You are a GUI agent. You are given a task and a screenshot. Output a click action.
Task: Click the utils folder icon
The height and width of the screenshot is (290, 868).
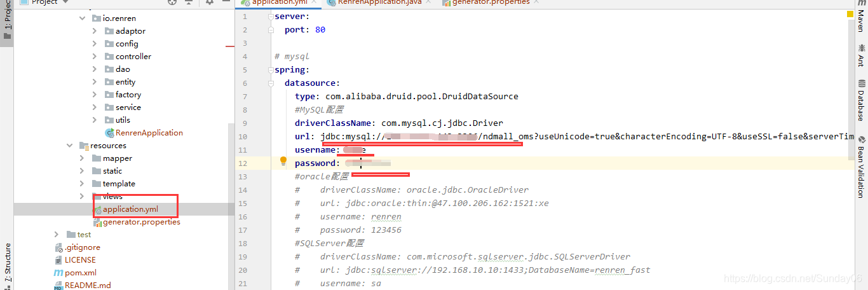tap(109, 120)
